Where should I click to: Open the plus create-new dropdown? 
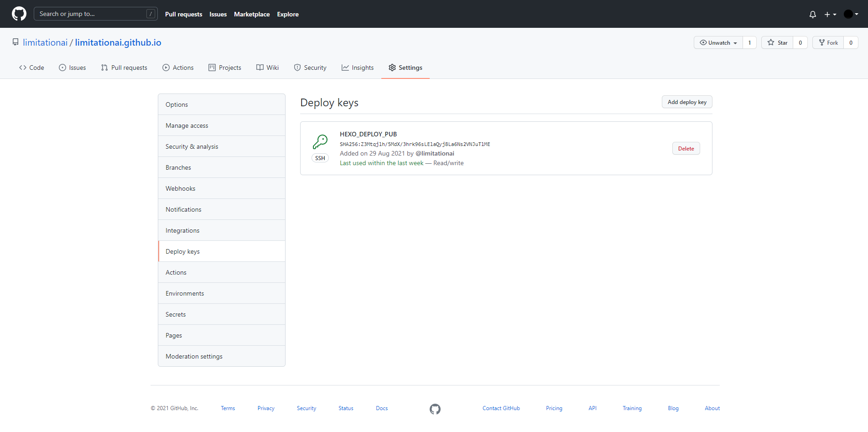(x=830, y=14)
